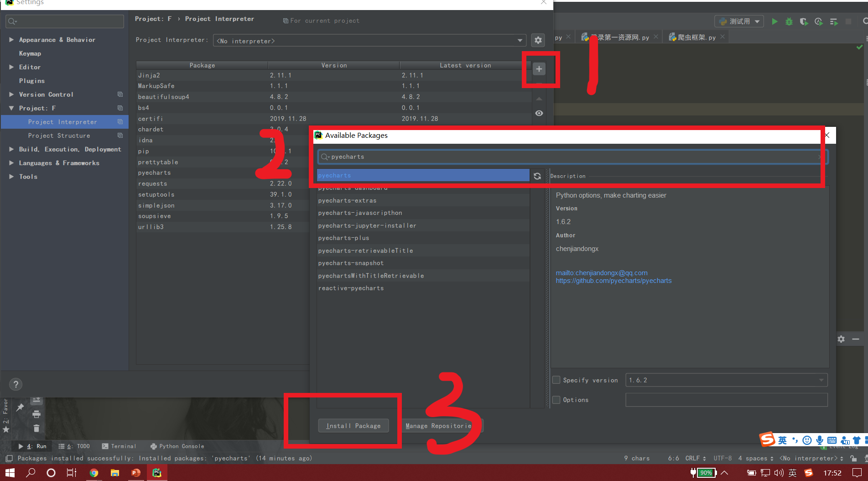Click the plus icon to add package
868x481 pixels.
click(539, 69)
